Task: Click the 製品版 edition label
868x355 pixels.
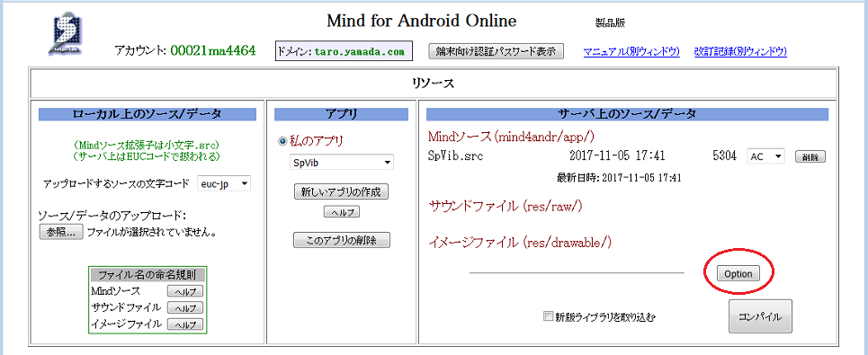Action: click(611, 23)
